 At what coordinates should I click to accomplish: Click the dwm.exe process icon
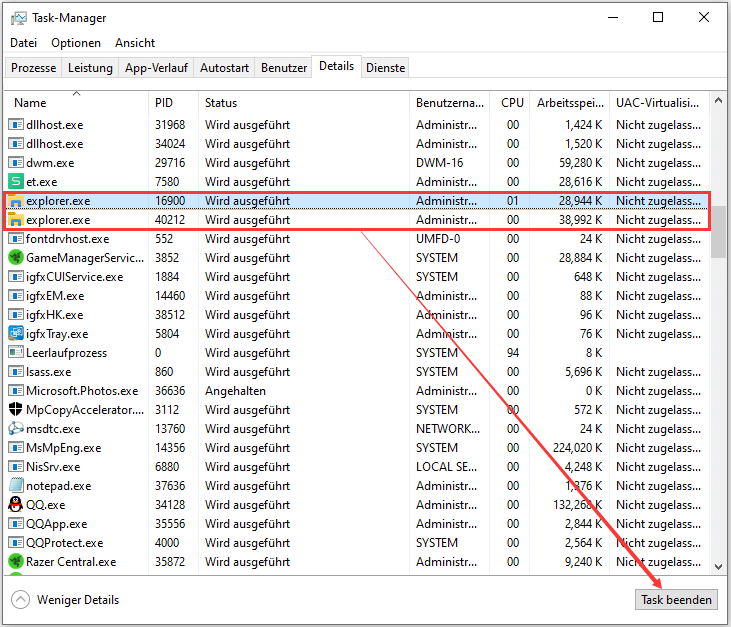click(16, 163)
